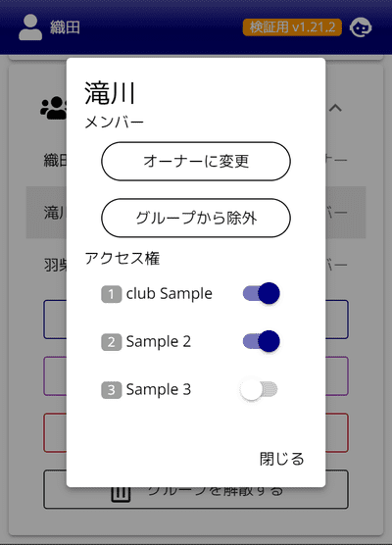The image size is (392, 545).
Task: Click the club Sample access label
Action: tap(170, 294)
